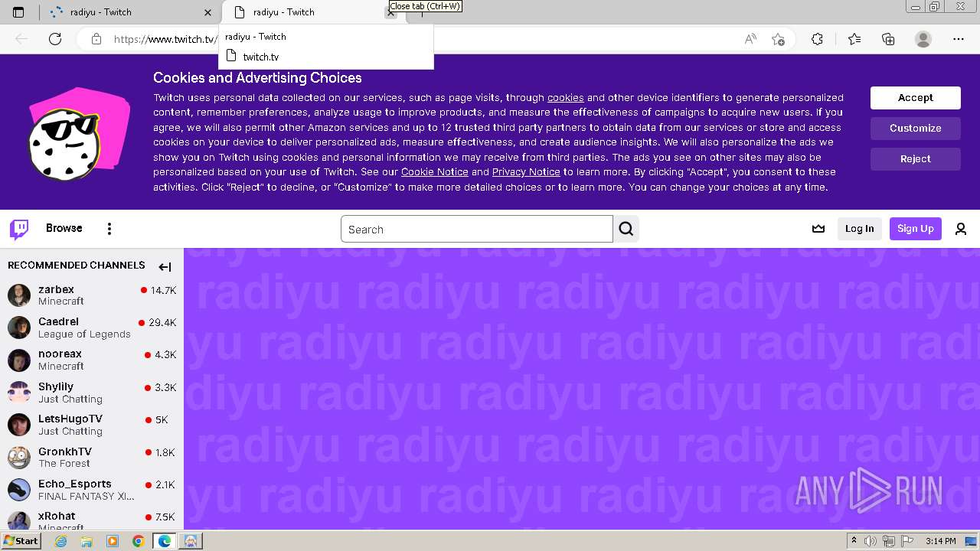Open zarbex channel avatar

click(19, 295)
